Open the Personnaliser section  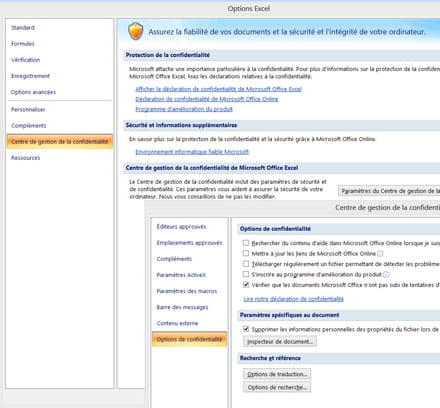pyautogui.click(x=28, y=109)
